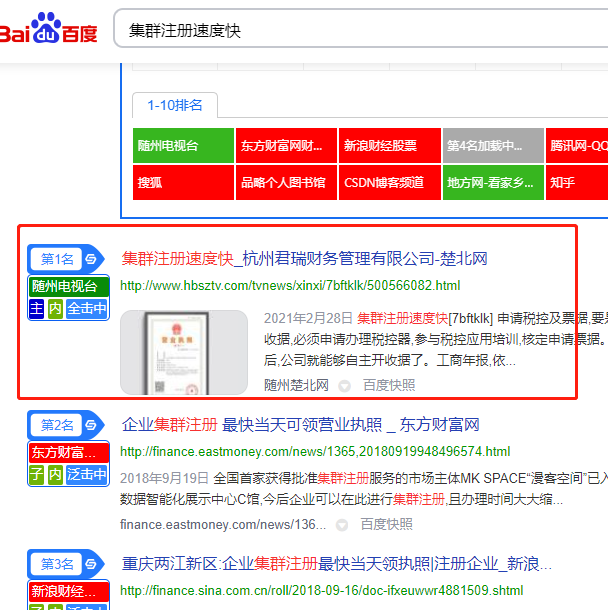Click the date 2018年9月19日 in second snippet

[164, 478]
